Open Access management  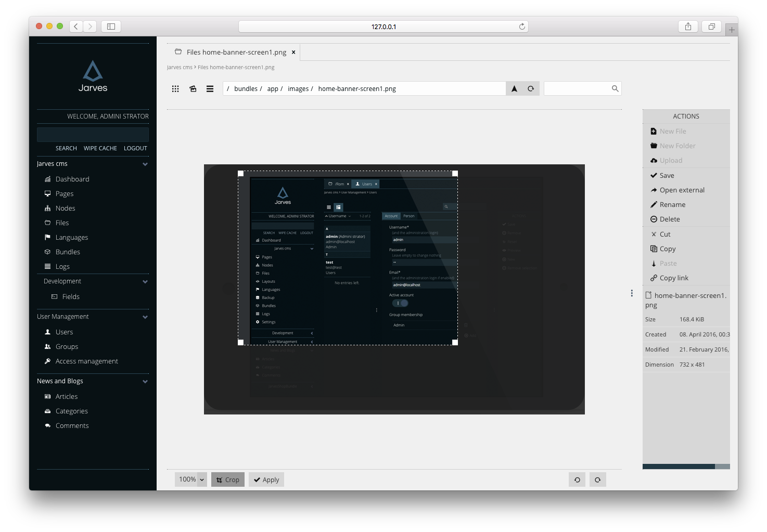click(86, 361)
